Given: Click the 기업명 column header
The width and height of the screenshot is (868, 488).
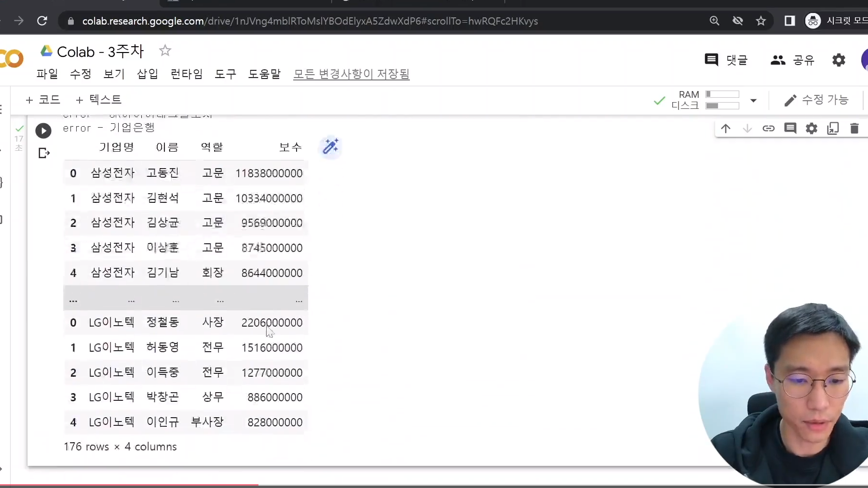Looking at the screenshot, I should coord(116,147).
